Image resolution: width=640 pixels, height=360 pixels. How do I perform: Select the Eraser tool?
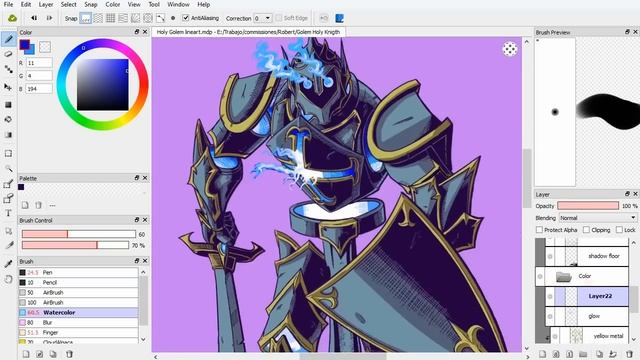8,54
